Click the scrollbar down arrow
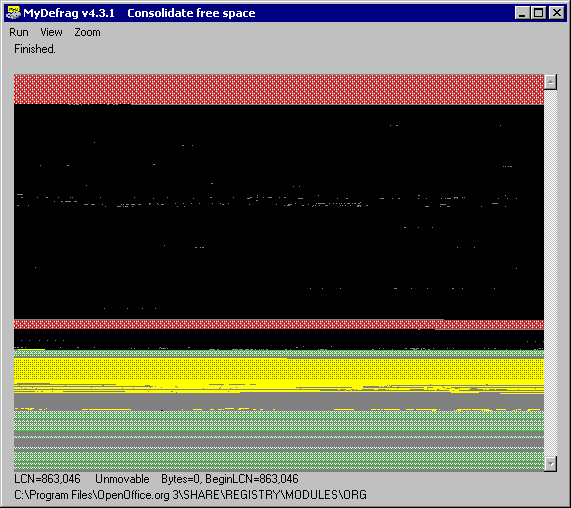The image size is (571, 508). pyautogui.click(x=551, y=464)
